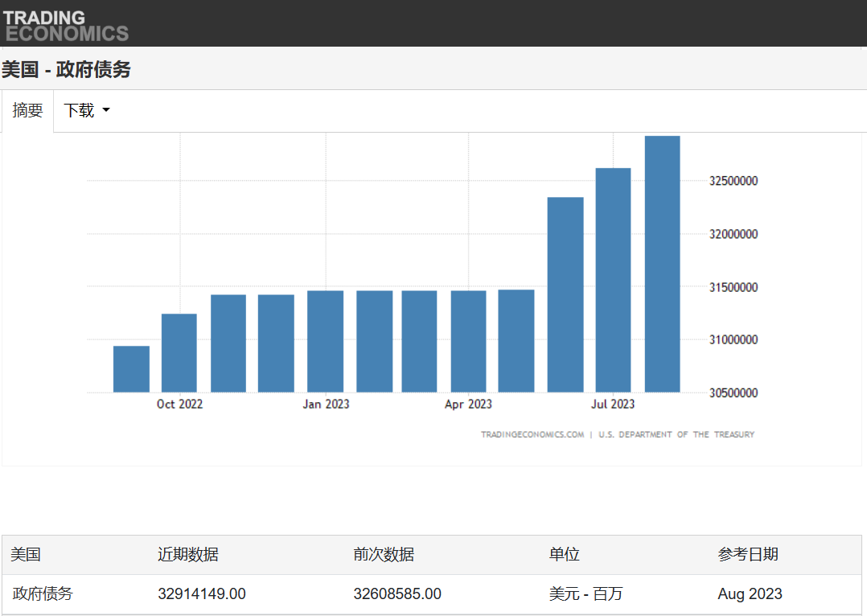Click the 近期数据 column header
867x616 pixels.
[188, 555]
